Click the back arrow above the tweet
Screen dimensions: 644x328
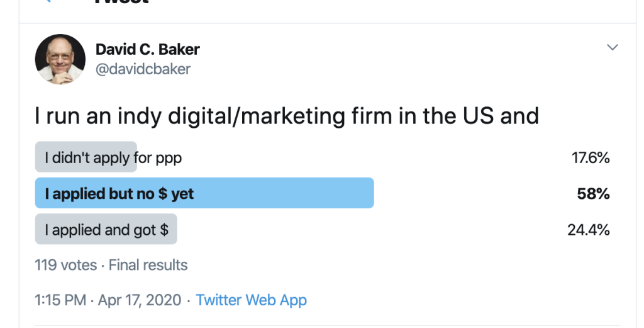point(47,1)
